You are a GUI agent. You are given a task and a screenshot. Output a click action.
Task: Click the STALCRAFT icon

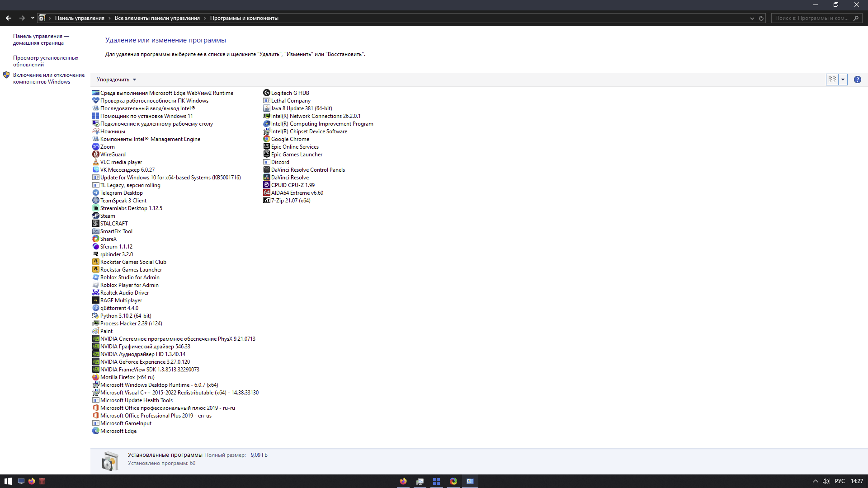[95, 224]
